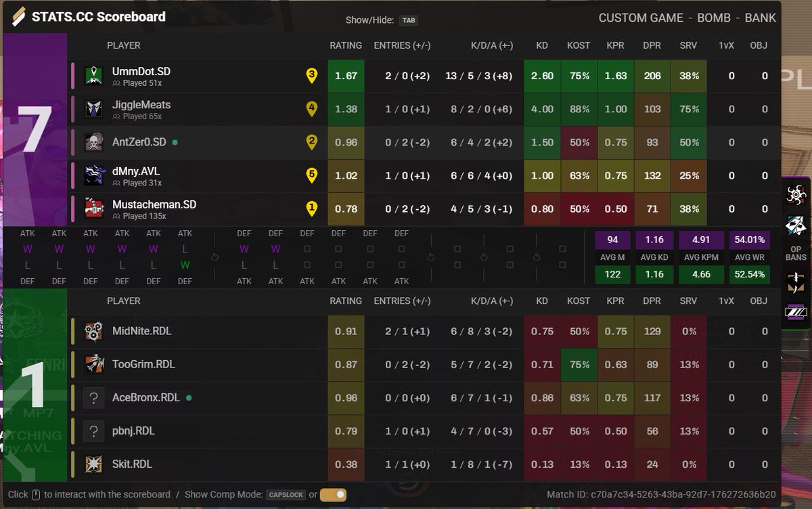The image size is (812, 509).
Task: Toggle the Comp Mode switch
Action: (333, 495)
